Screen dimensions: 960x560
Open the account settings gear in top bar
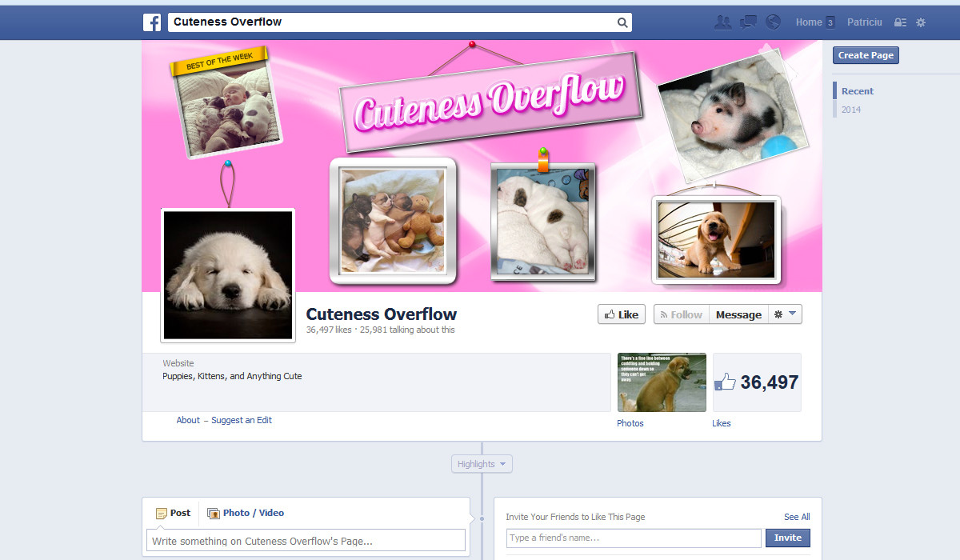click(x=921, y=22)
